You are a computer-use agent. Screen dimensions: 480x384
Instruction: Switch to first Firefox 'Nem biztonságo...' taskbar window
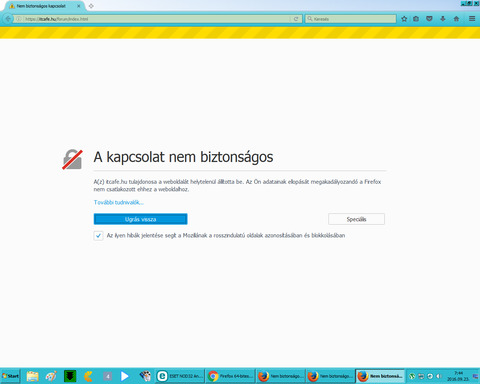(x=281, y=376)
